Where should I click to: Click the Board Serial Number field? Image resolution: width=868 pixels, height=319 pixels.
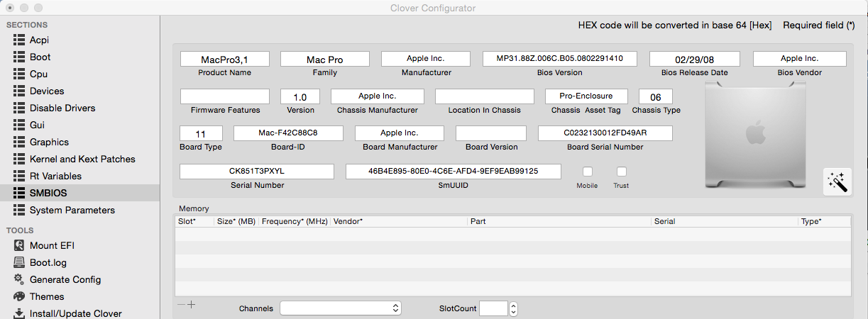tap(605, 133)
